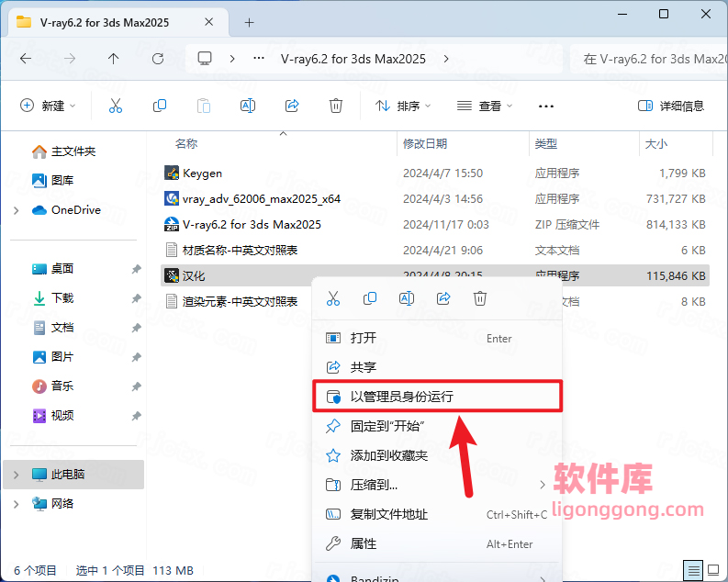The image size is (728, 582).
Task: Click chevron after V-ray6.2 breadcrumb
Action: coord(446,59)
